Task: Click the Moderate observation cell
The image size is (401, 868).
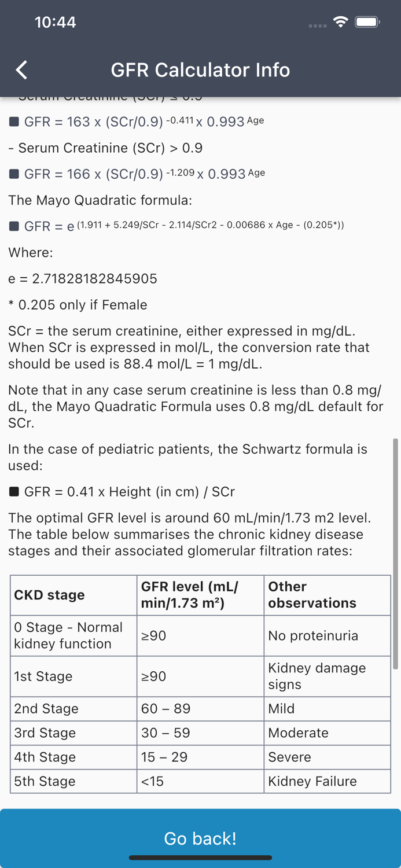Action: [299, 733]
